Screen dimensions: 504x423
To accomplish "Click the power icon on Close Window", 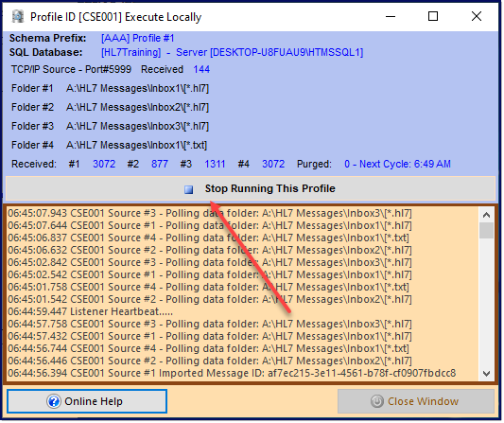I will click(377, 402).
